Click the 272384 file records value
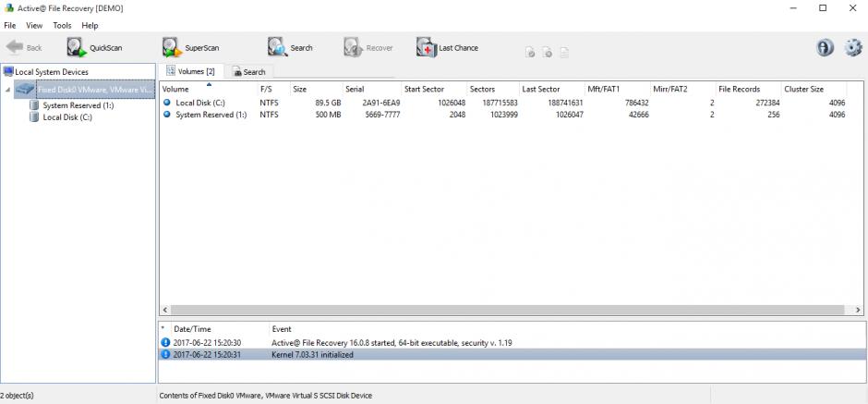Screen dimensions: 868x404 click(766, 103)
